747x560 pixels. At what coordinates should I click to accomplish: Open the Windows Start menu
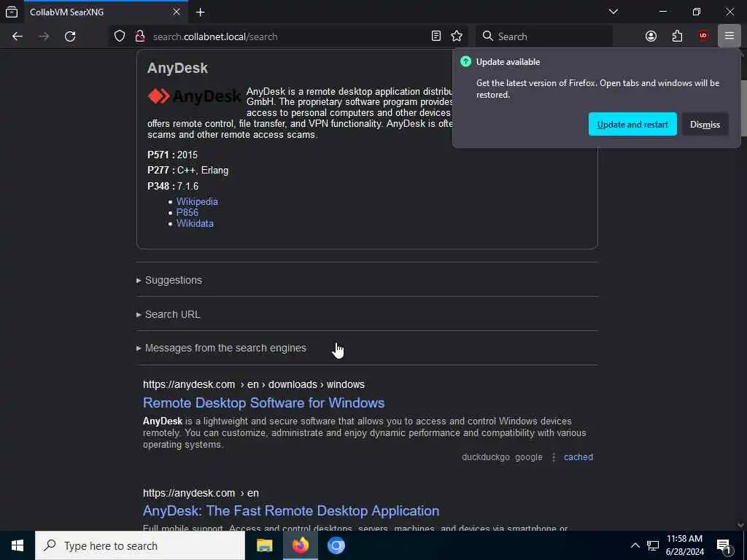[x=18, y=545]
